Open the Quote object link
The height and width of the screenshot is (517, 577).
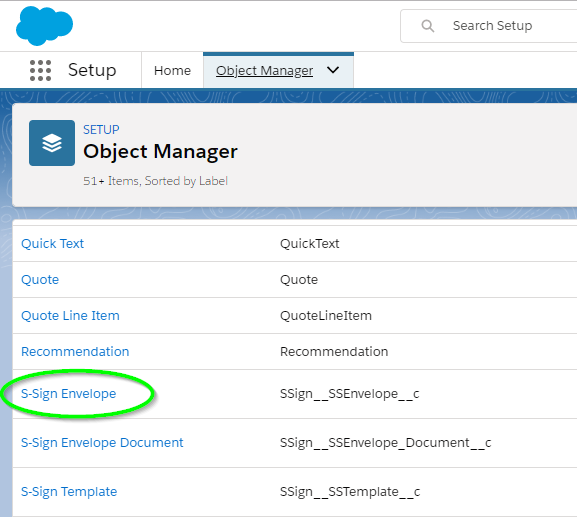[40, 280]
